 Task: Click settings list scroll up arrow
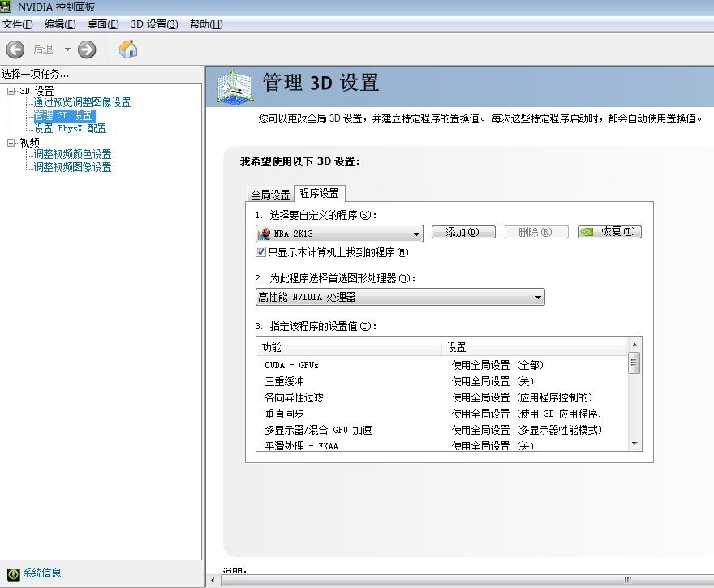click(634, 344)
